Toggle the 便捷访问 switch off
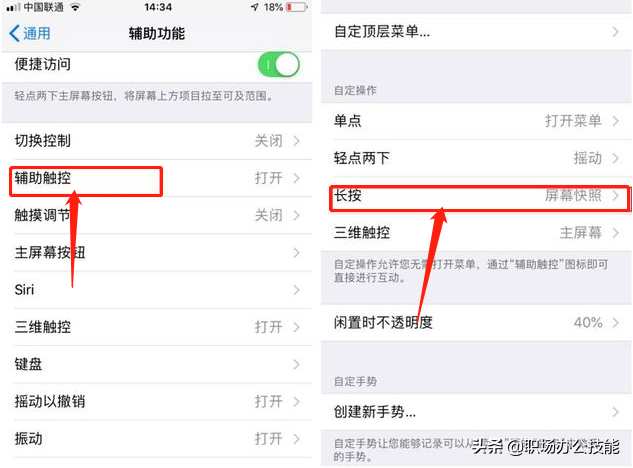The height and width of the screenshot is (468, 633). point(279,65)
